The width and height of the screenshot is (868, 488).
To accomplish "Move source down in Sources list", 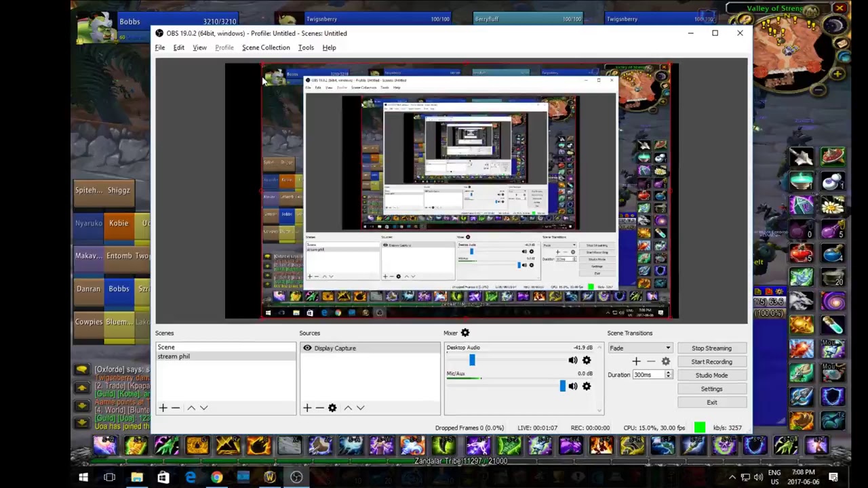I will pyautogui.click(x=360, y=408).
